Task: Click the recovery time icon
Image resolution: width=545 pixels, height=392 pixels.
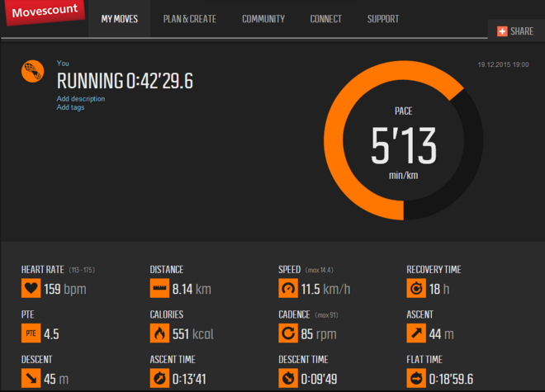Action: [x=417, y=289]
